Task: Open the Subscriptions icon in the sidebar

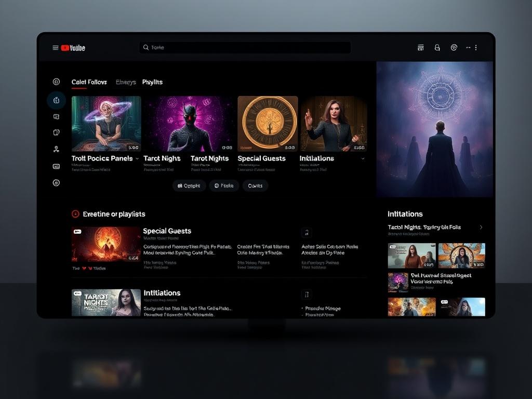Action: [56, 116]
